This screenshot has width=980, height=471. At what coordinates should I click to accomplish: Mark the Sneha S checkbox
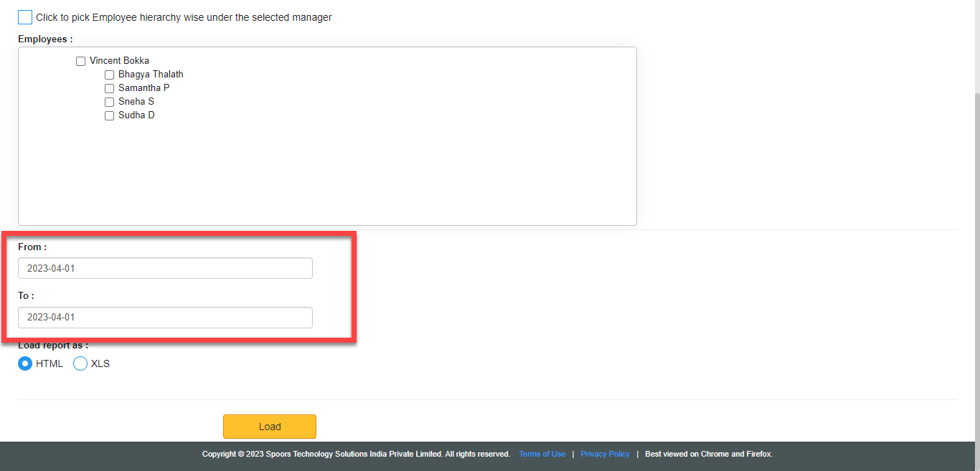[x=110, y=102]
